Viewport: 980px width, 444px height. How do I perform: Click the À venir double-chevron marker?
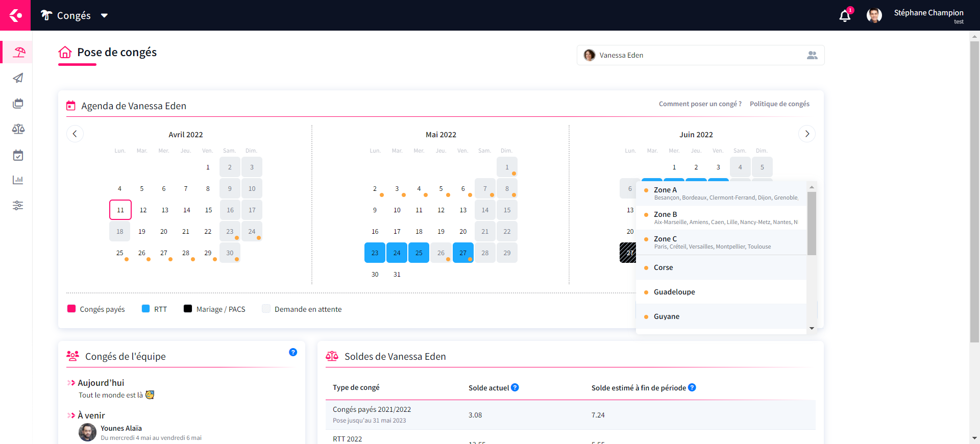[71, 415]
